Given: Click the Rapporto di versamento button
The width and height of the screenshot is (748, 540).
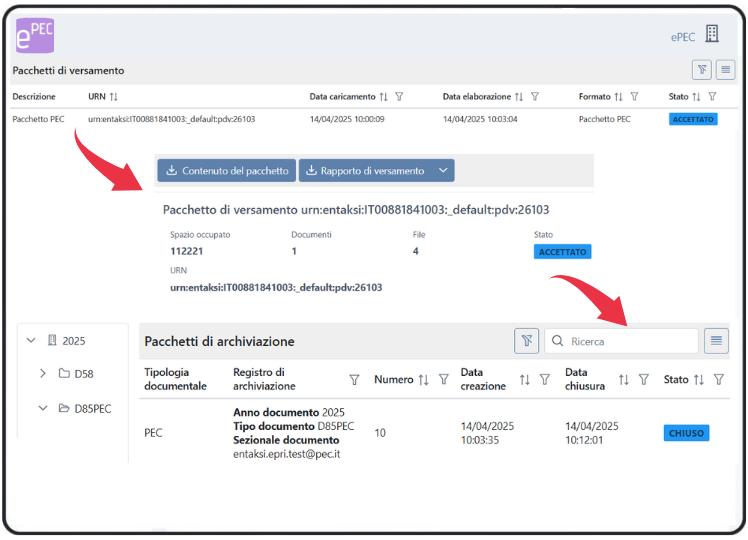Looking at the screenshot, I should [x=365, y=171].
